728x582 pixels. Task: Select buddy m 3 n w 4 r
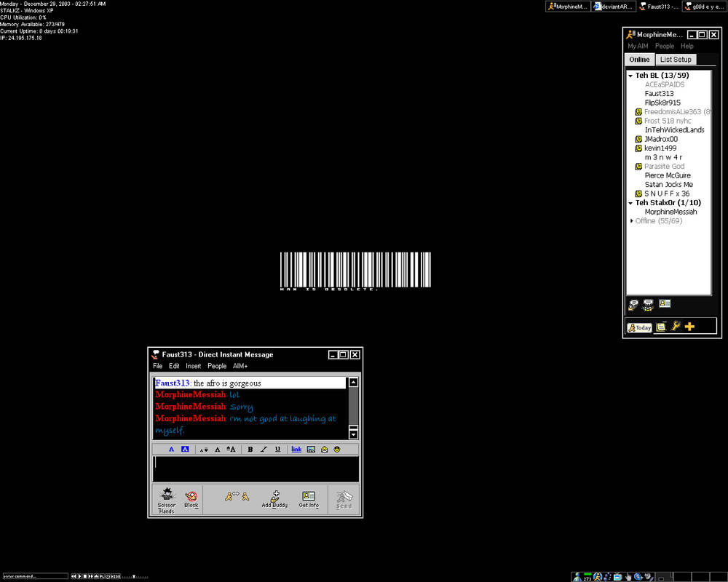point(663,157)
